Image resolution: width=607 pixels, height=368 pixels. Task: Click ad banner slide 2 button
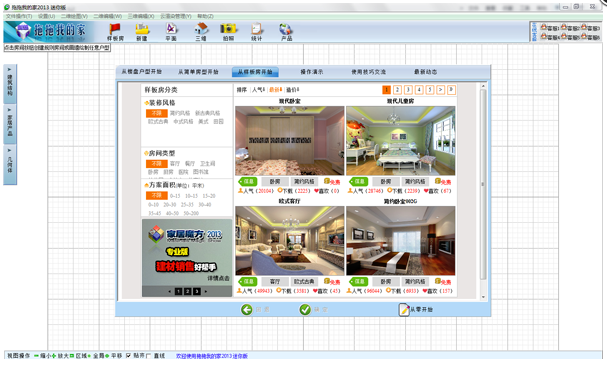click(x=187, y=291)
